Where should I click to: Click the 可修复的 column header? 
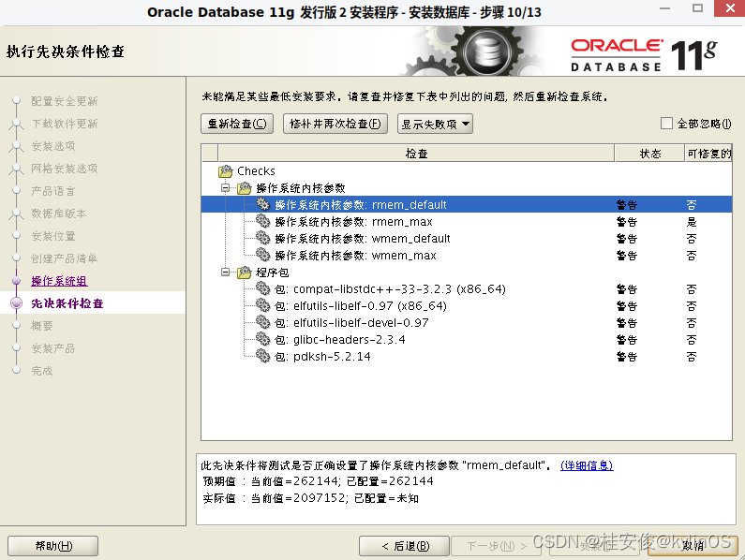pyautogui.click(x=708, y=154)
